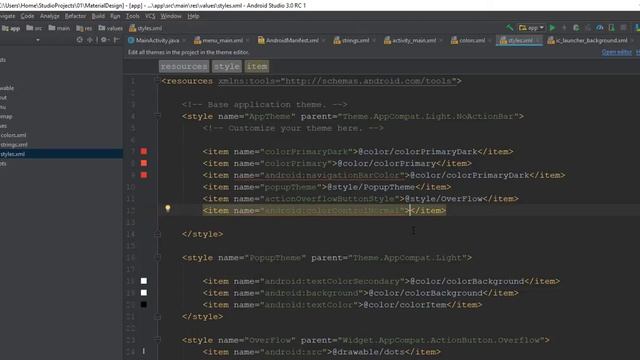The width and height of the screenshot is (640, 360).
Task: Click the Open editor link
Action: (x=617, y=52)
